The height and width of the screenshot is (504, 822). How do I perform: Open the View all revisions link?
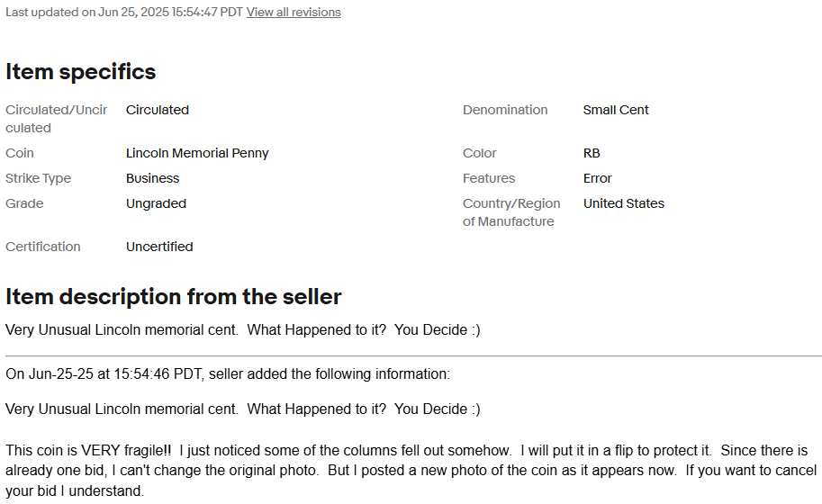[294, 12]
